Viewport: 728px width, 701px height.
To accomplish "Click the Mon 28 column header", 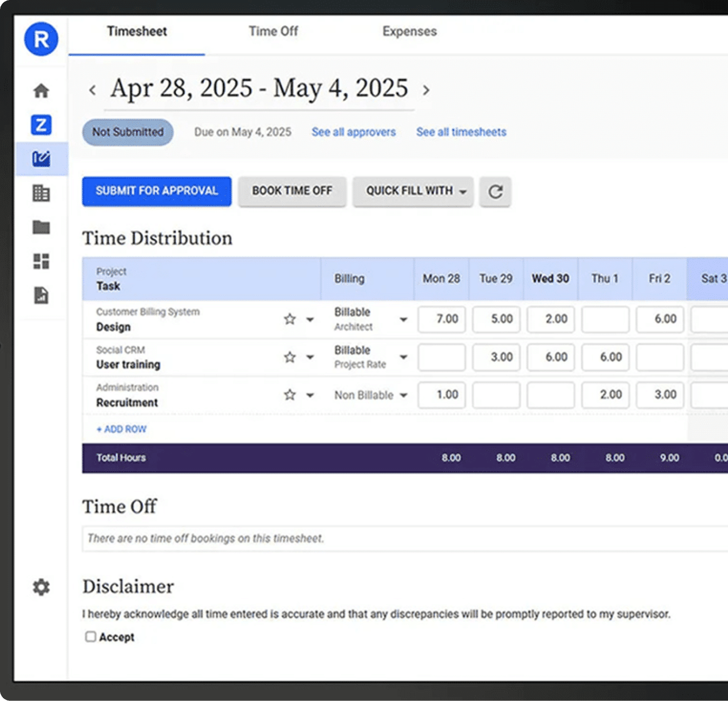I will point(441,279).
